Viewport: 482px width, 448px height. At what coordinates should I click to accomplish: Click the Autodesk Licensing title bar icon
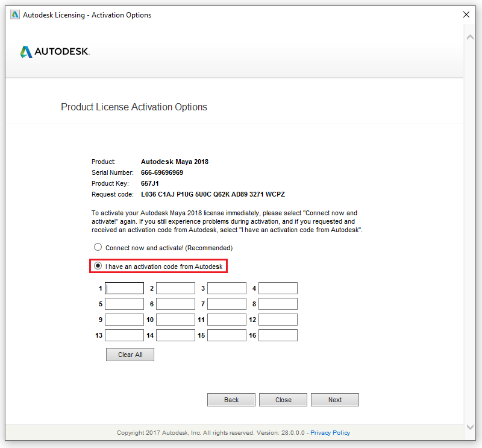click(14, 14)
